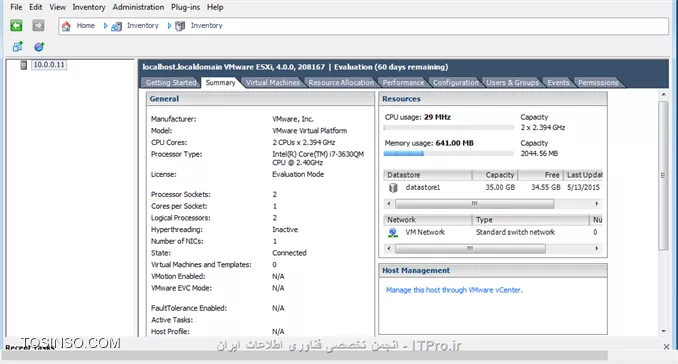Click the Inactive hyperthreading value

click(285, 230)
